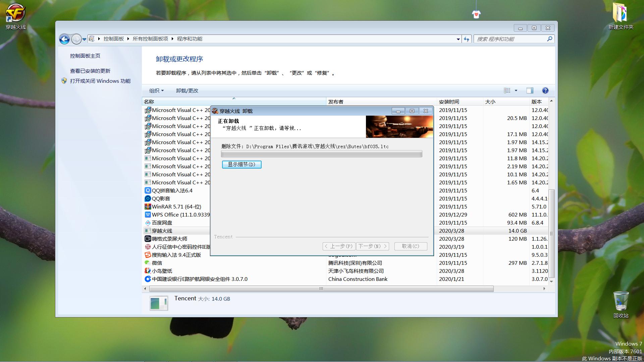Click the 嗨格式录屏大师 program icon
Image resolution: width=644 pixels, height=362 pixels.
(x=148, y=239)
